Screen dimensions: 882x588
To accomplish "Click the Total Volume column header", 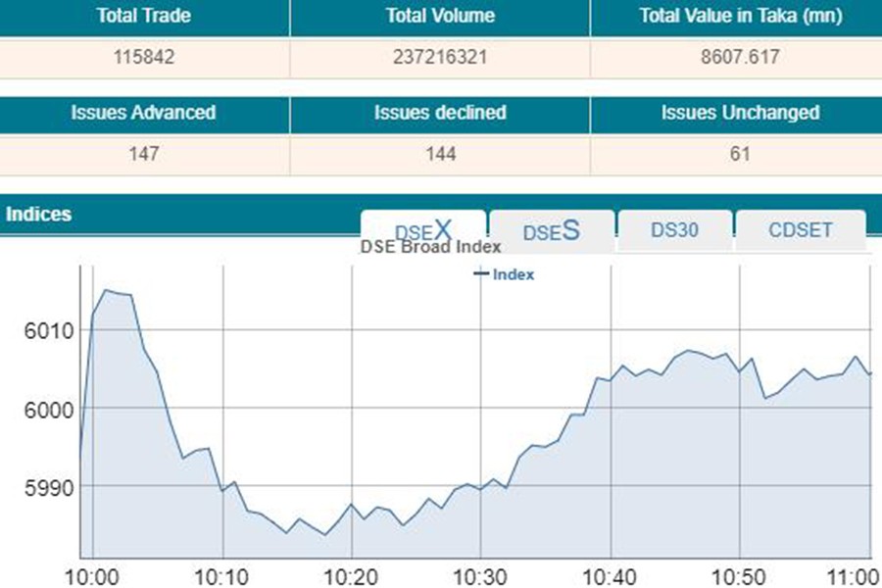I will pos(440,17).
